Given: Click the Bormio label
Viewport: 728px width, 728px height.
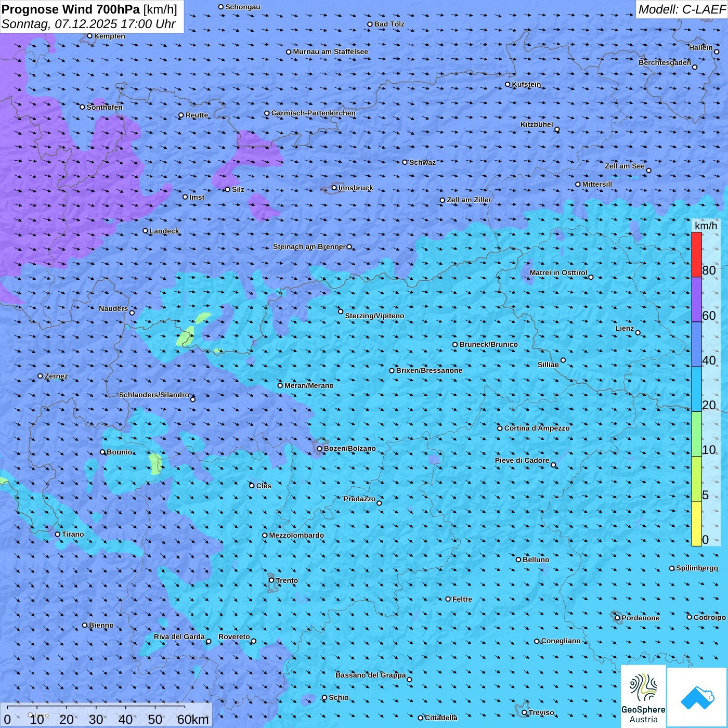Looking at the screenshot, I should pos(120,452).
